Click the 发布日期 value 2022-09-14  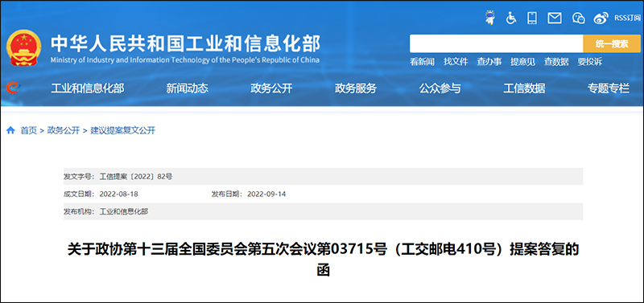click(x=266, y=194)
